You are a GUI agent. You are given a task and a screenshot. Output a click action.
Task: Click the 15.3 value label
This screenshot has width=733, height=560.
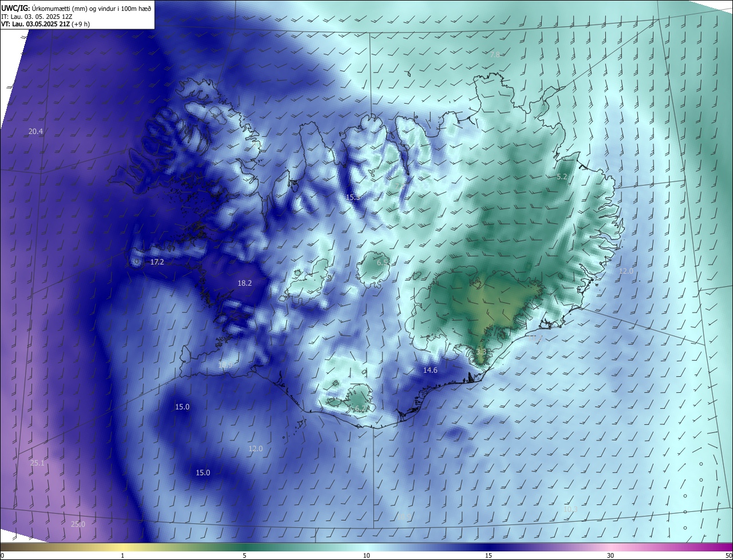tap(353, 197)
